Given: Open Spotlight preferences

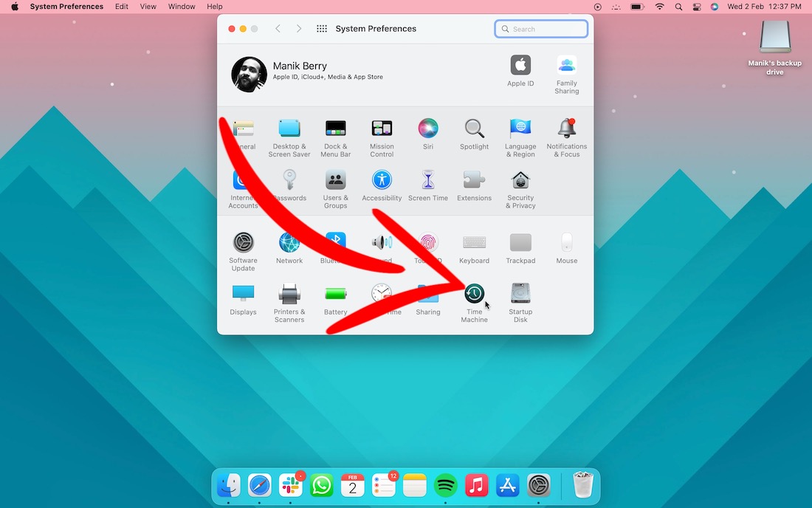Looking at the screenshot, I should (474, 128).
